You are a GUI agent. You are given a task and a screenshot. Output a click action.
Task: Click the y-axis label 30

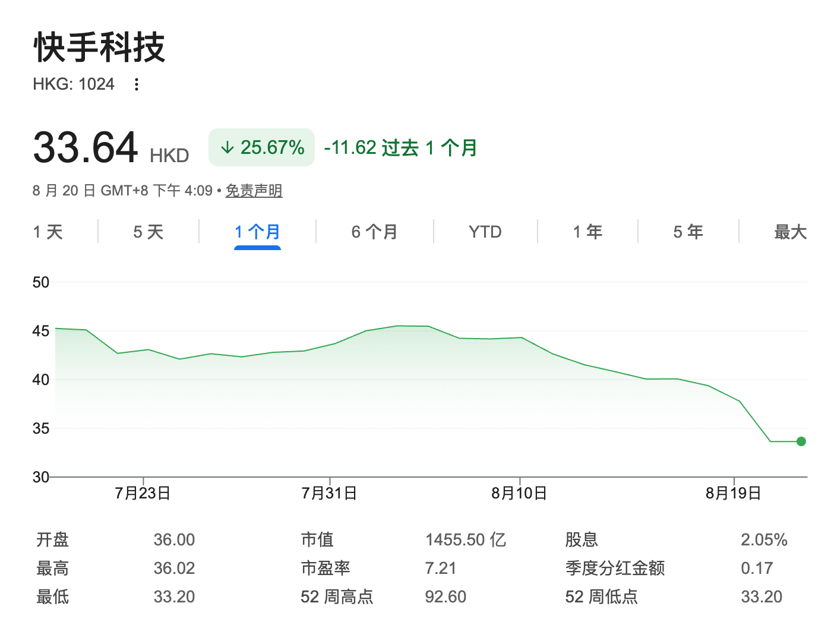click(41, 477)
